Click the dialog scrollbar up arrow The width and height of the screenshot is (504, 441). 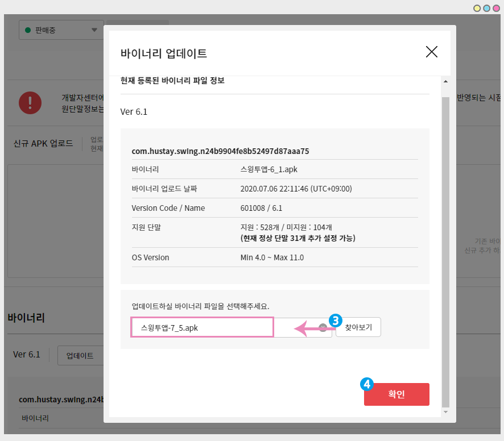pyautogui.click(x=445, y=81)
